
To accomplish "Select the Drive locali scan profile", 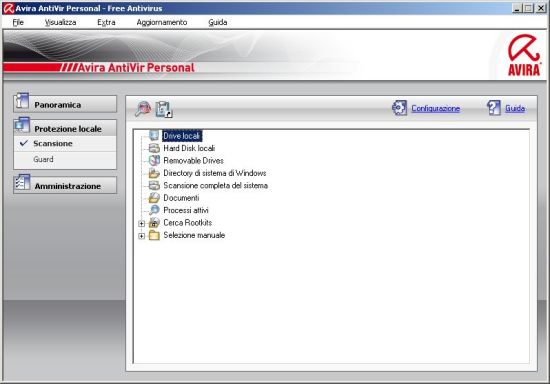I will coord(181,136).
